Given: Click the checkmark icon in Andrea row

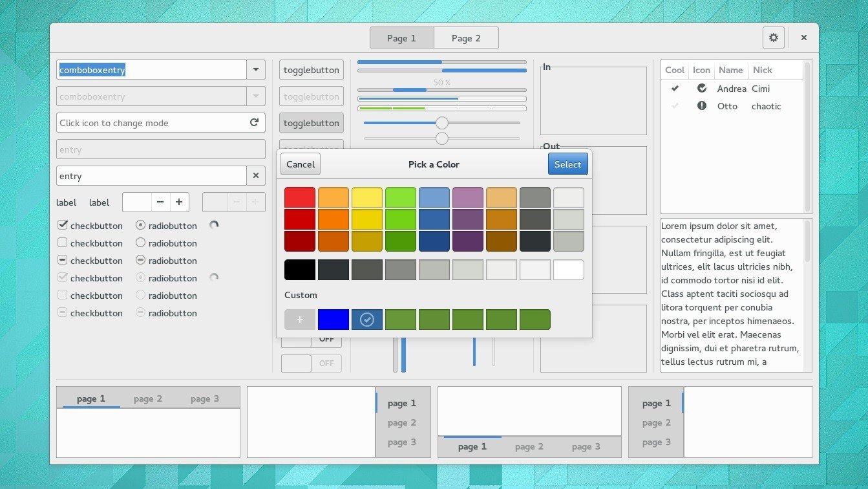Looking at the screenshot, I should [x=702, y=89].
